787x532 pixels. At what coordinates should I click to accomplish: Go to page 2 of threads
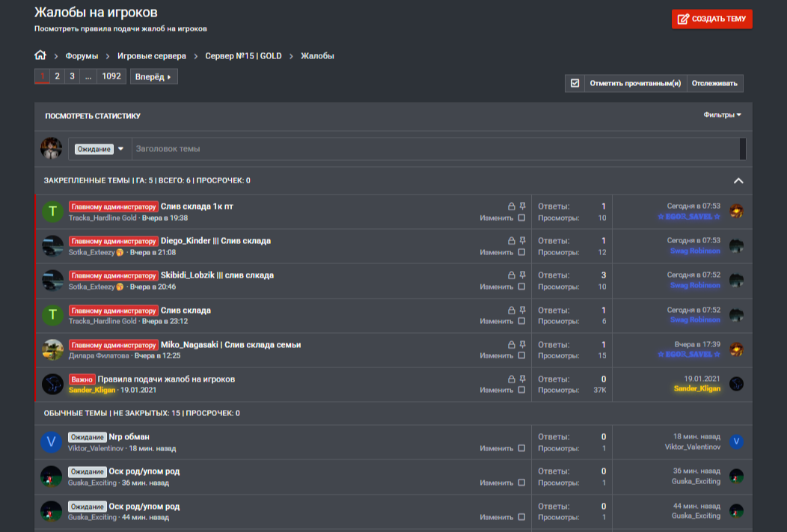click(57, 76)
